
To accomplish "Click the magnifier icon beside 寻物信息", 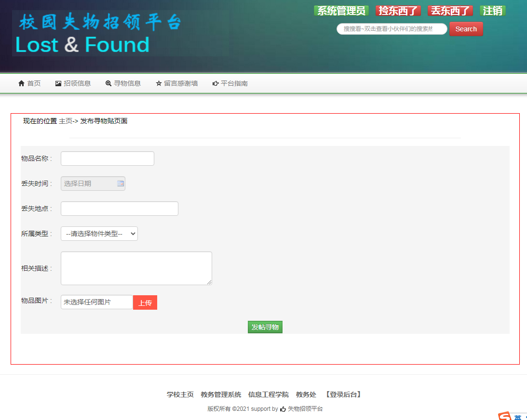I will pyautogui.click(x=108, y=83).
